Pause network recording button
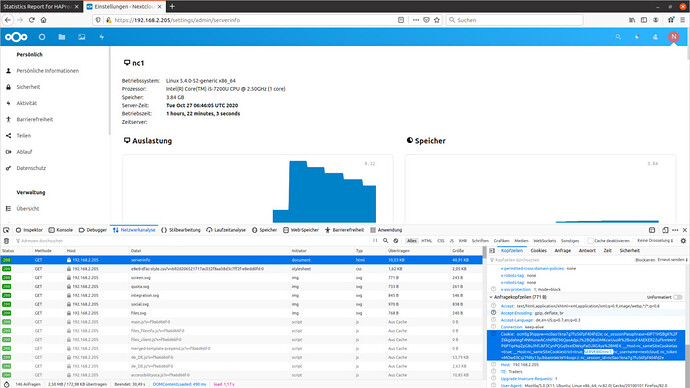 pos(375,241)
